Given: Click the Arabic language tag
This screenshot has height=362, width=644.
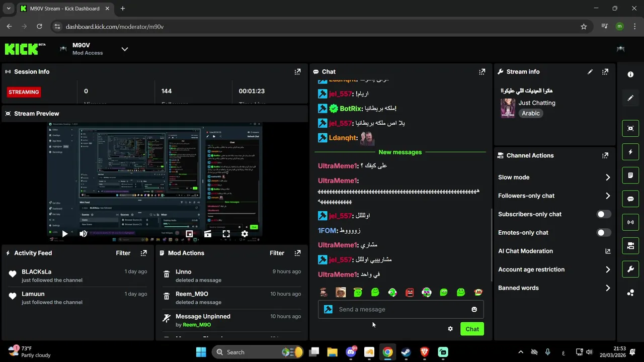Looking at the screenshot, I should pos(531,114).
